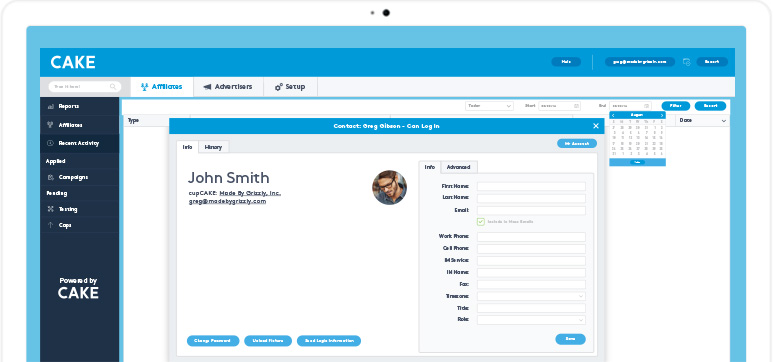Click the button at Contact dialog top right

[x=577, y=144]
